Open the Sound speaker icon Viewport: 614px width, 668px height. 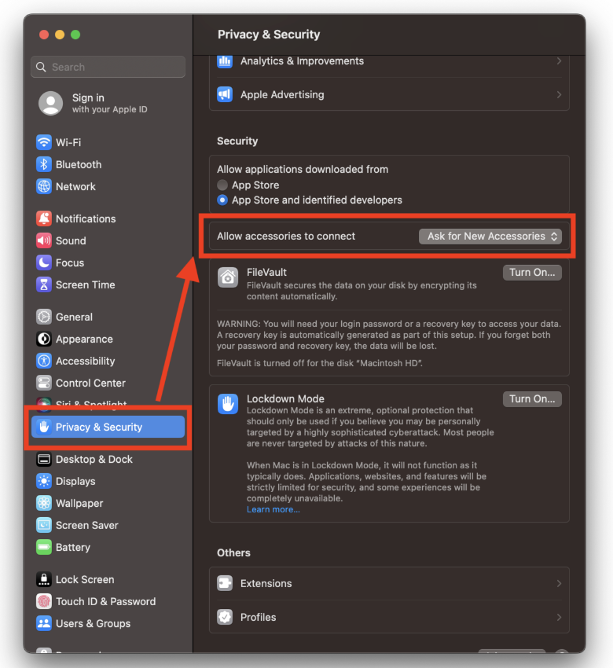[44, 241]
